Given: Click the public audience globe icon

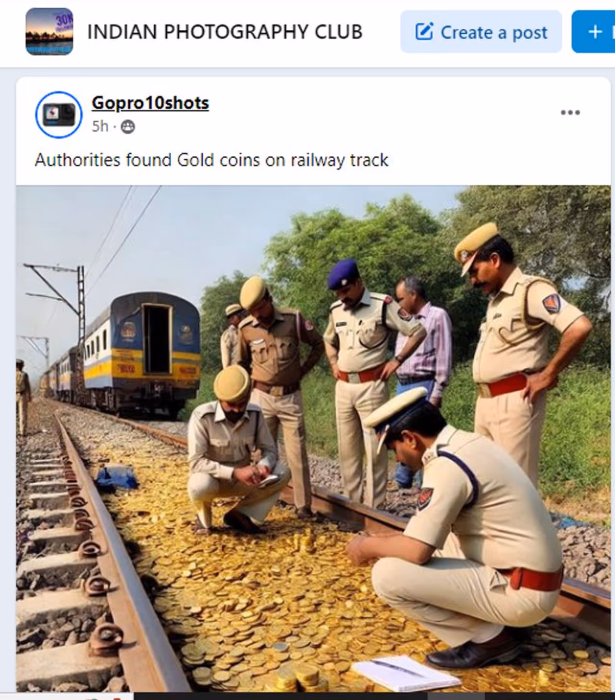Looking at the screenshot, I should [x=128, y=127].
